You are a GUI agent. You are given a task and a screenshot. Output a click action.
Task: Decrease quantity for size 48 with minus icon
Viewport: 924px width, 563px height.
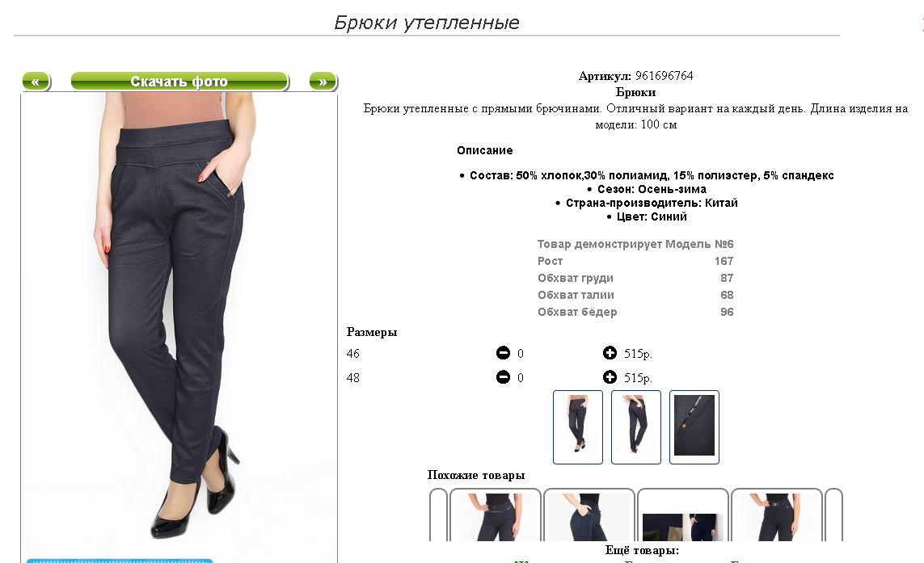coord(503,377)
